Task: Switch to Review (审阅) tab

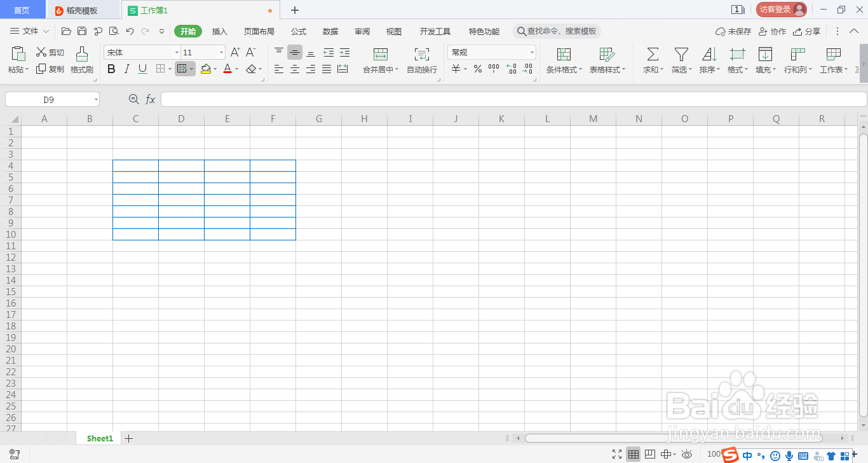Action: point(362,31)
